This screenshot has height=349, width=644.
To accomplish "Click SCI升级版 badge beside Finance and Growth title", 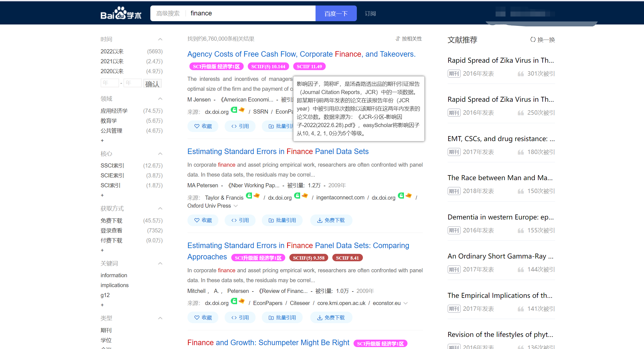I will click(380, 344).
